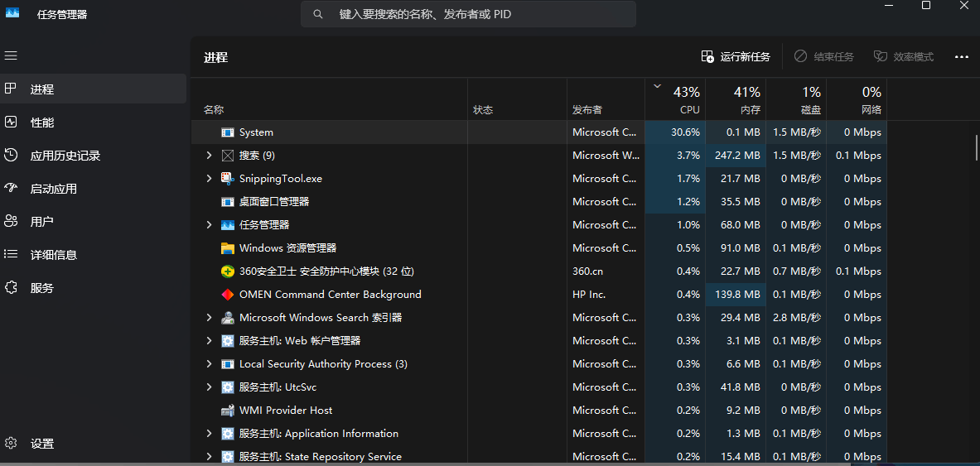980x466 pixels.
Task: Click the Local Security Authority Process icon
Action: (x=228, y=364)
